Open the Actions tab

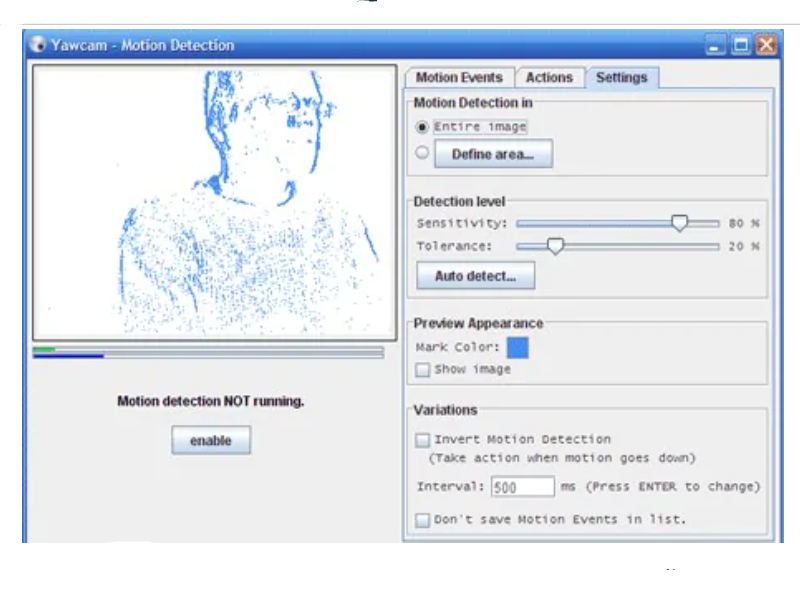550,76
